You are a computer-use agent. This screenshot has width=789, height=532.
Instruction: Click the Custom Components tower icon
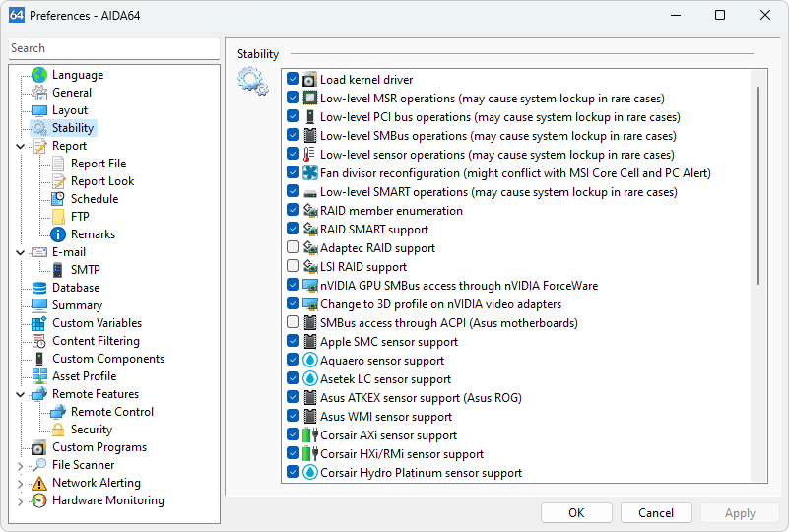click(39, 359)
